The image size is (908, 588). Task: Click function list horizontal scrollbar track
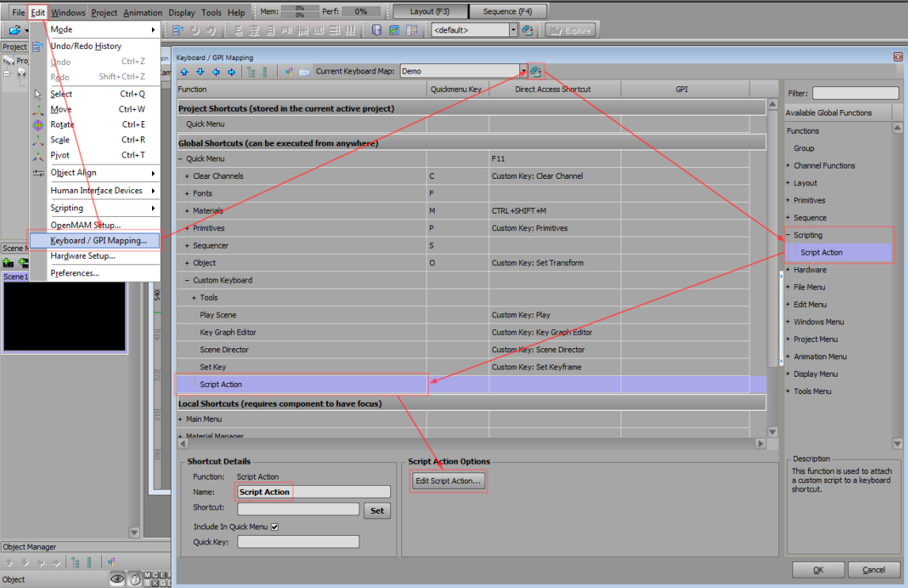coord(471,443)
